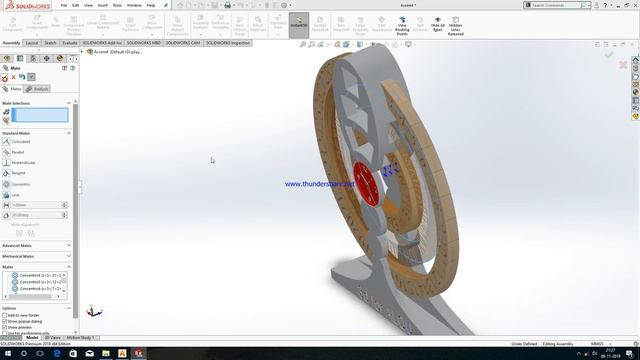Screen dimensions: 640x360
Task: Click the PropertyManager vertical scrollbar
Action: [76, 211]
